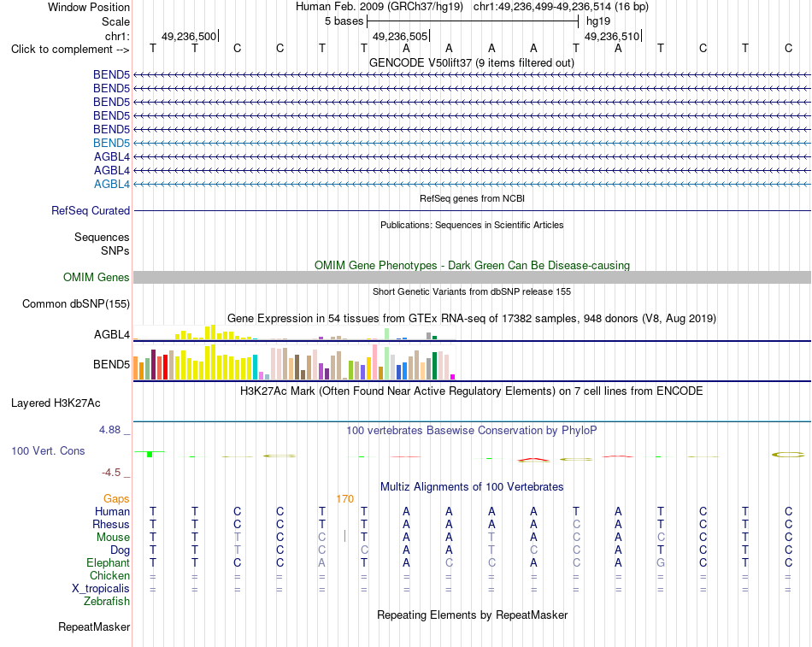
Task: Click the '100 Vert. Cons' label
Action: tap(48, 450)
